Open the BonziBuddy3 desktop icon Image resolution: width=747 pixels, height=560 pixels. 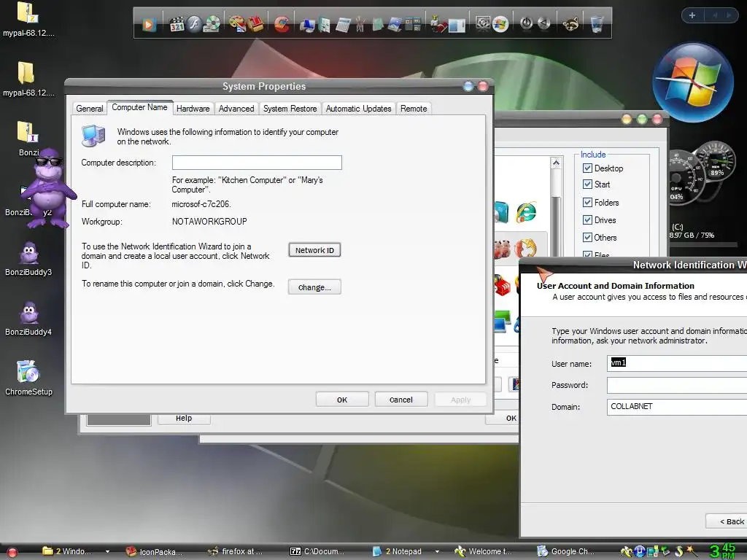(x=28, y=259)
